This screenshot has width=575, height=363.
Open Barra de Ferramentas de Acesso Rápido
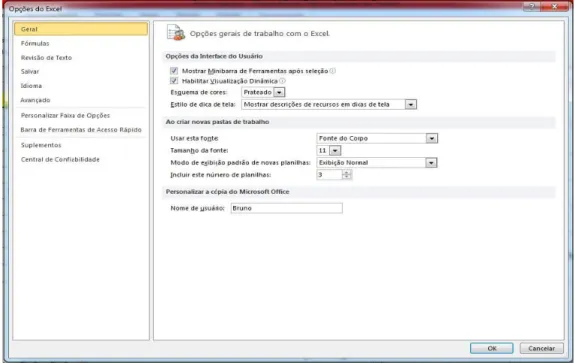click(81, 130)
